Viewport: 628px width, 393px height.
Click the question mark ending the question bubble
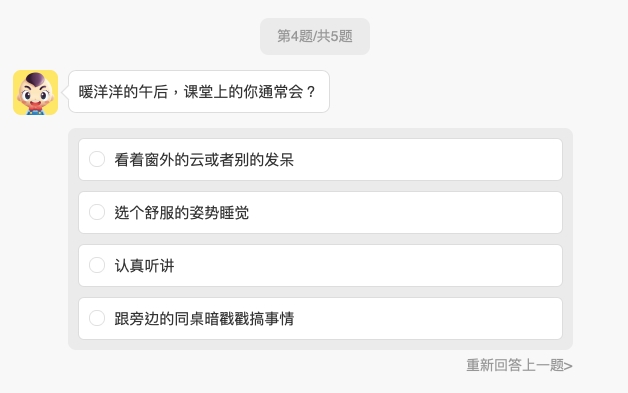[311, 92]
